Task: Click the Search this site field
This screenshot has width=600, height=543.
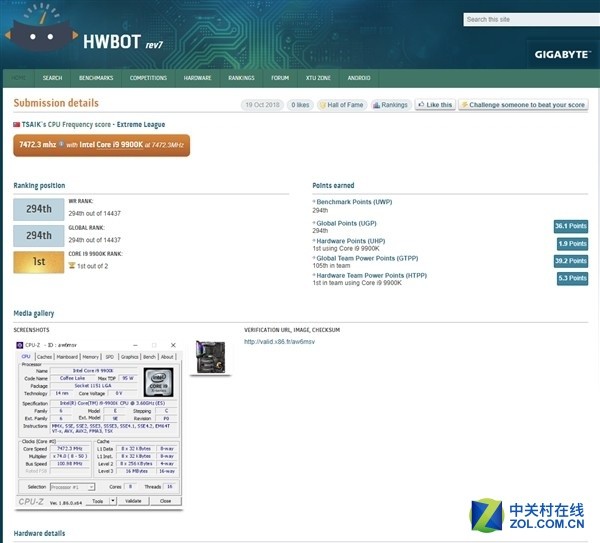Action: tap(532, 20)
